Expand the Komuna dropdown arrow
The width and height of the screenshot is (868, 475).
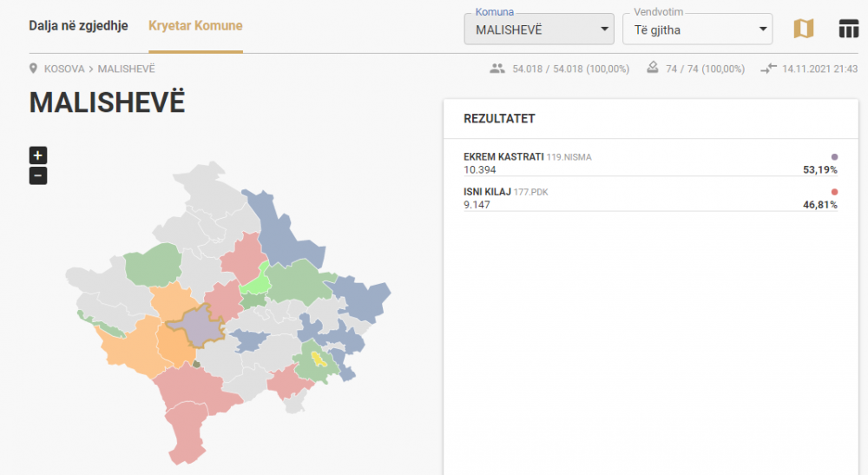pyautogui.click(x=604, y=30)
